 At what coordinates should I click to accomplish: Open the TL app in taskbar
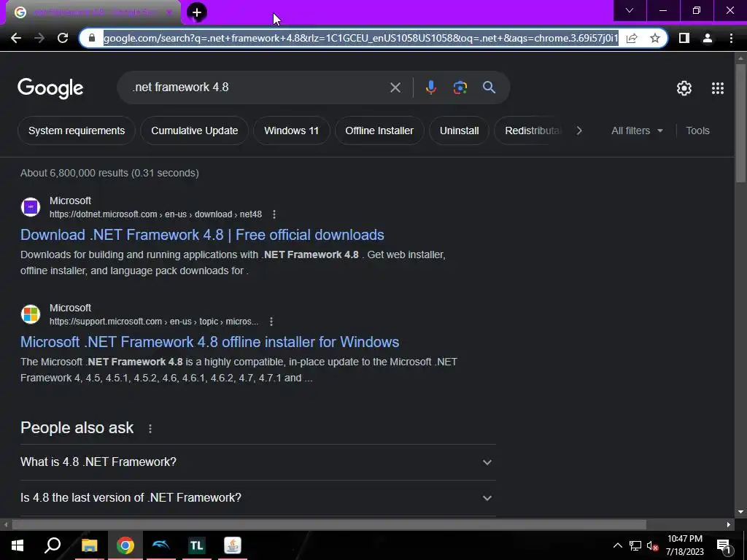pyautogui.click(x=196, y=545)
